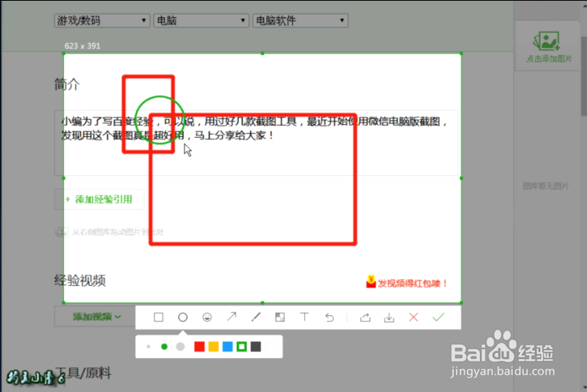Cancel the screenshot with red X

click(x=414, y=318)
